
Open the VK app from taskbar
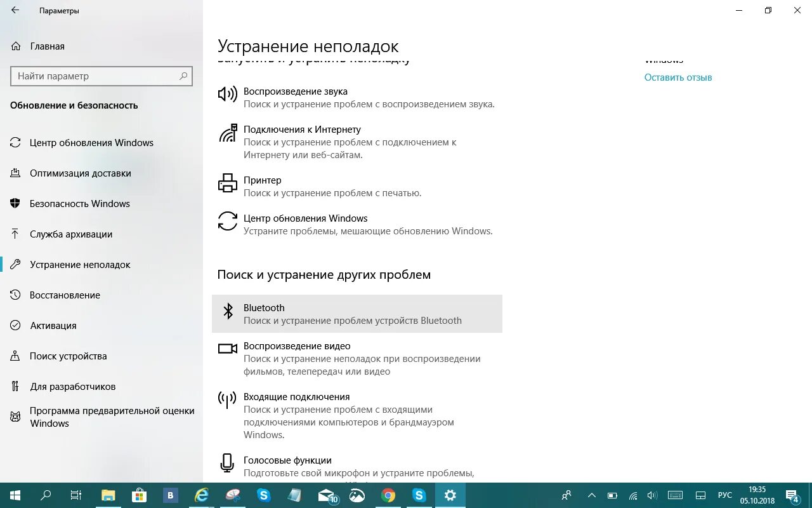pyautogui.click(x=170, y=495)
